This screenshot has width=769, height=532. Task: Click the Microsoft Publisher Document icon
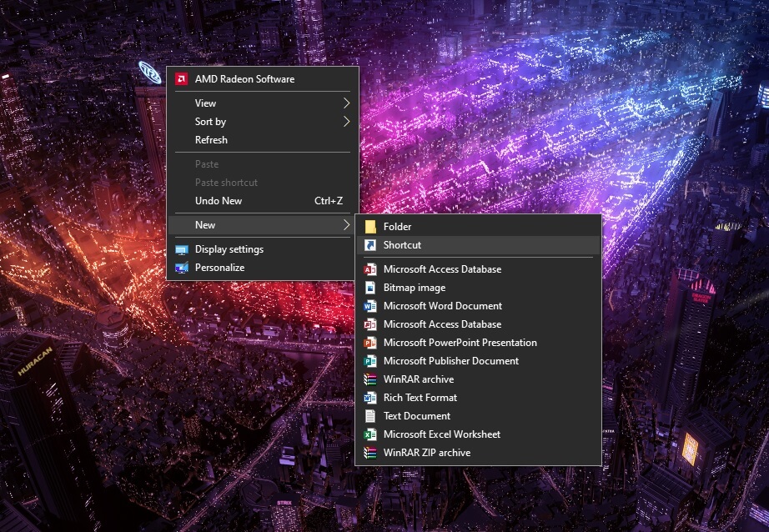pyautogui.click(x=370, y=361)
